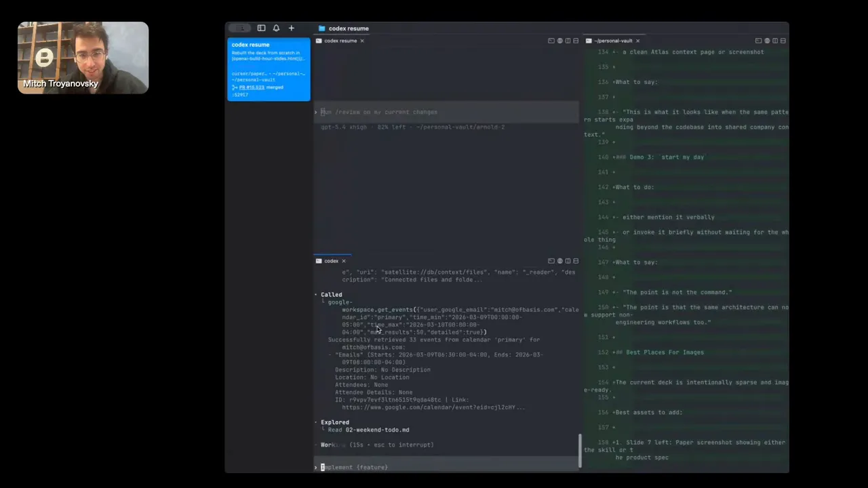Toggle the sidebar panel icon

coord(261,28)
